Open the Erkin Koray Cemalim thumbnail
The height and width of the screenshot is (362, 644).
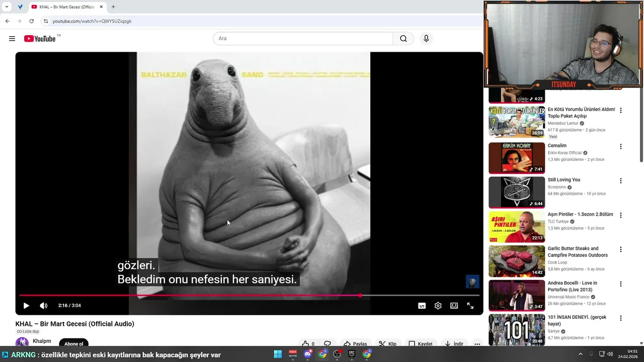pos(517,158)
